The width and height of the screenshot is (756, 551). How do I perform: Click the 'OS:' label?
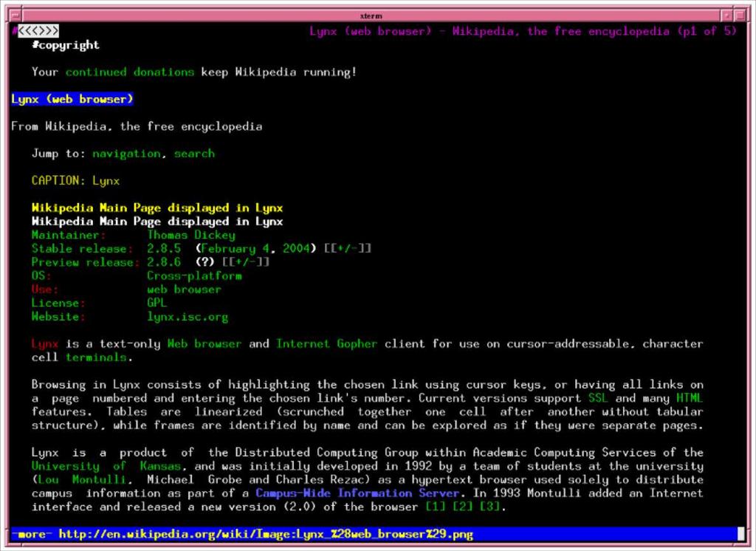41,276
